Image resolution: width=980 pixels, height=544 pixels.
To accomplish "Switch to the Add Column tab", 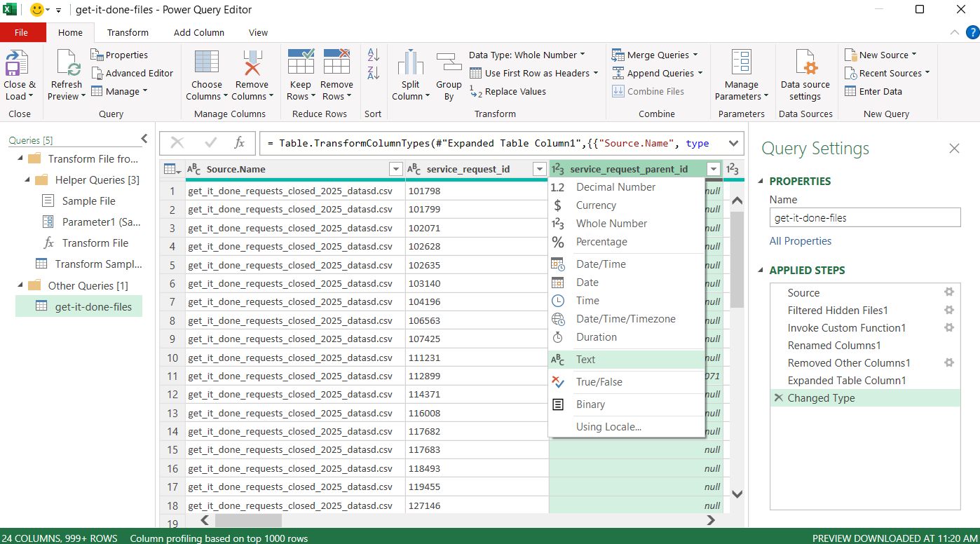I will tap(199, 32).
